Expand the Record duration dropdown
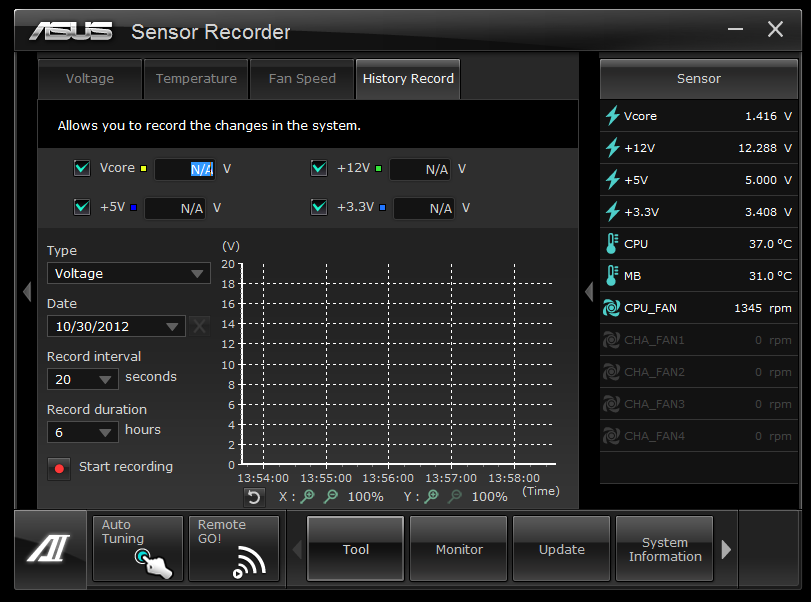The width and height of the screenshot is (811, 602). click(83, 432)
